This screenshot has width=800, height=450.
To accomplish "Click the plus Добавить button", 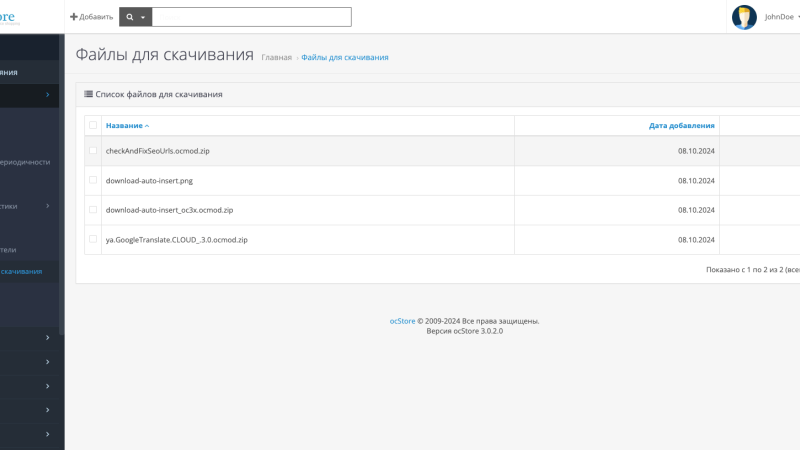I will coord(91,17).
